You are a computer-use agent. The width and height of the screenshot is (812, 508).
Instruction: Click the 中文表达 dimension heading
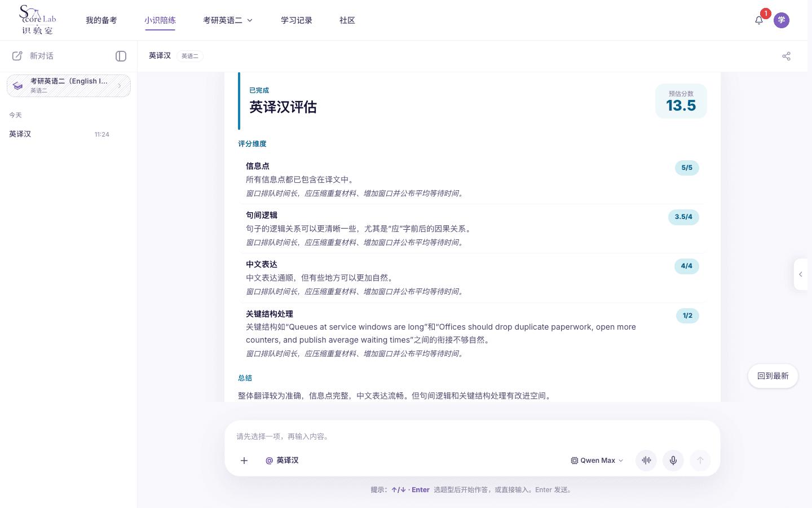tap(262, 264)
